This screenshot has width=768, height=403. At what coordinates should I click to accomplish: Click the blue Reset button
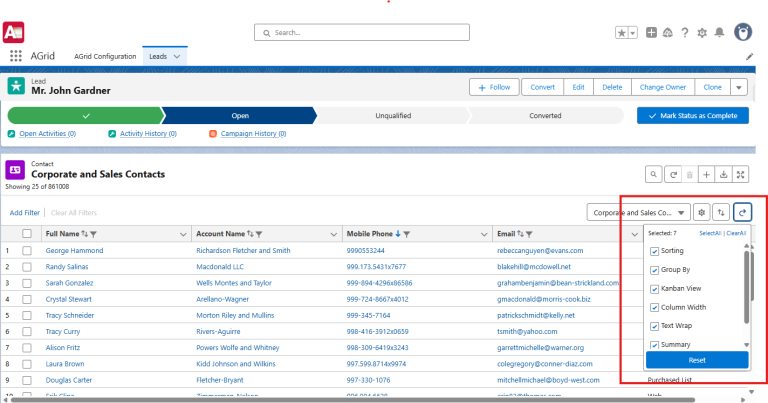point(697,360)
